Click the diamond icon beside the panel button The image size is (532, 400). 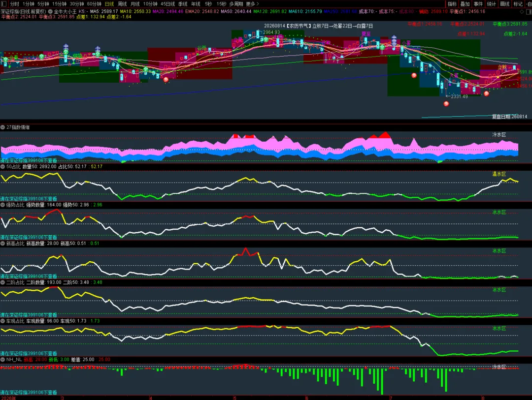pyautogui.click(x=522, y=11)
